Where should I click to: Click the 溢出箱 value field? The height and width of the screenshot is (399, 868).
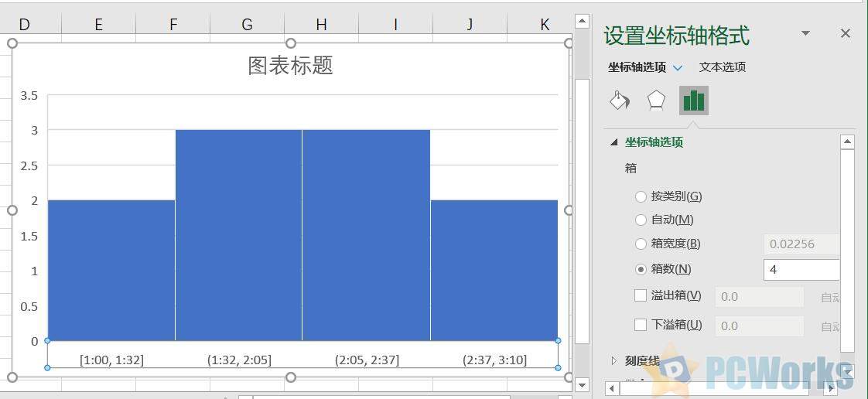(760, 297)
